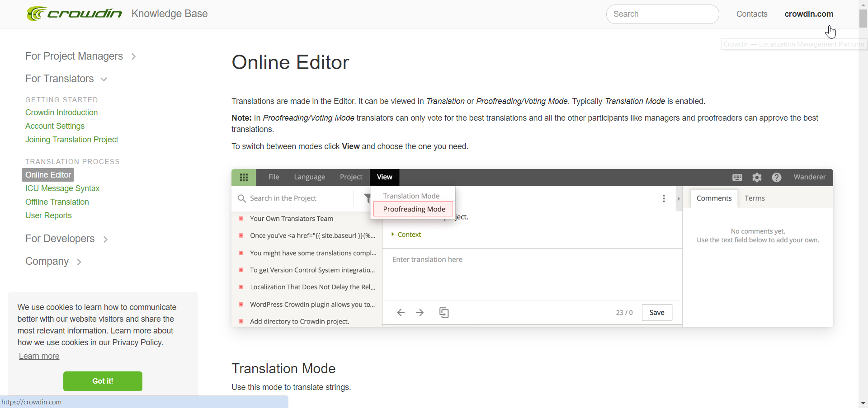Screen dimensions: 868x408
Task: Open the File menu
Action: (274, 177)
